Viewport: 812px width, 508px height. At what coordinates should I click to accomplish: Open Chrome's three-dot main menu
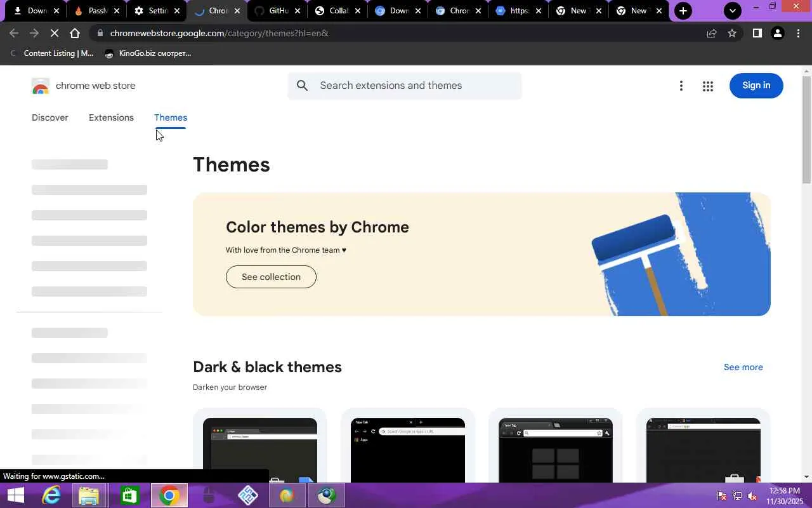[x=798, y=33]
